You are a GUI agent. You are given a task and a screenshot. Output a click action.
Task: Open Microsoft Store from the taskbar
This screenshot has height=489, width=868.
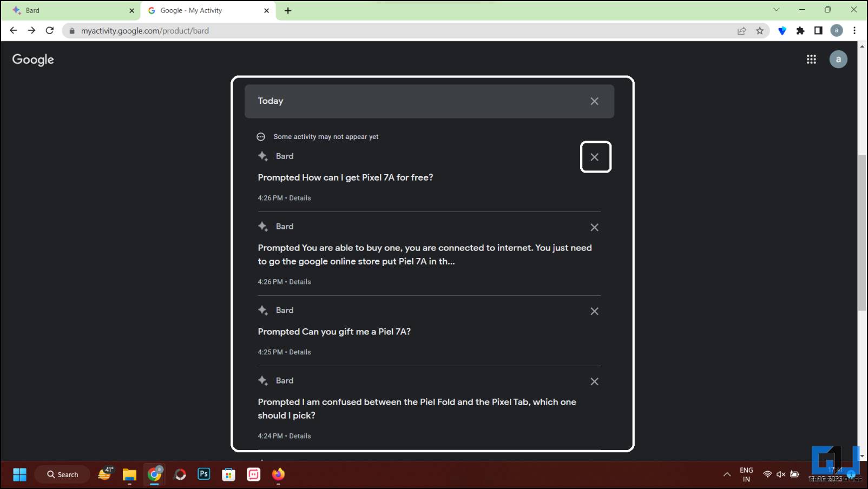pos(229,474)
